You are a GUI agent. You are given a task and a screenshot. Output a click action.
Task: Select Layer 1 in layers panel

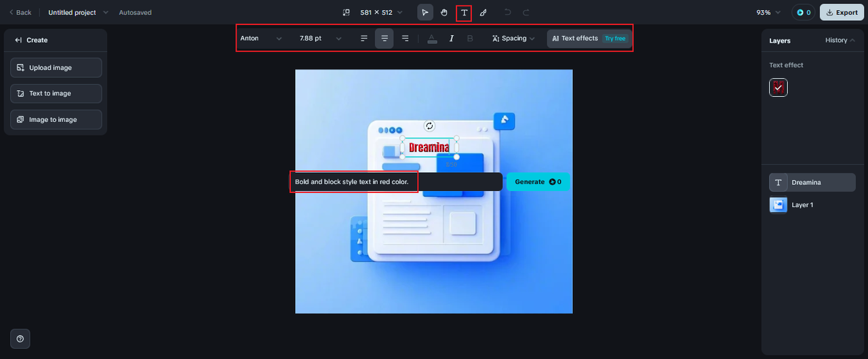[x=812, y=205]
